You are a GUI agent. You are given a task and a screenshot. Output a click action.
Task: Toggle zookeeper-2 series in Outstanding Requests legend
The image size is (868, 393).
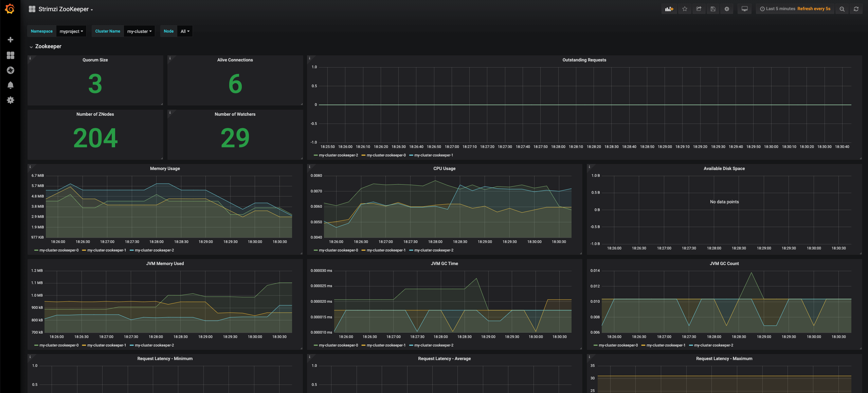pos(338,155)
